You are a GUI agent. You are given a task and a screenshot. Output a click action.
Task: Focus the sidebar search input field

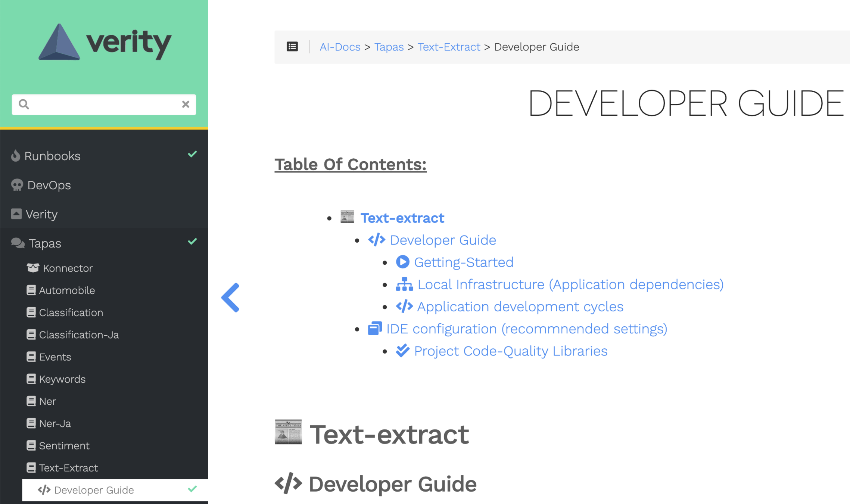coord(105,104)
